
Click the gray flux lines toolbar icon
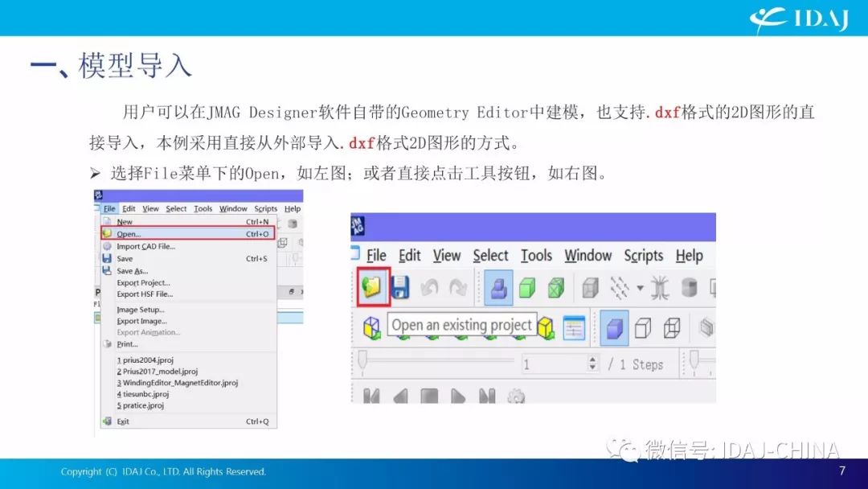[660, 288]
